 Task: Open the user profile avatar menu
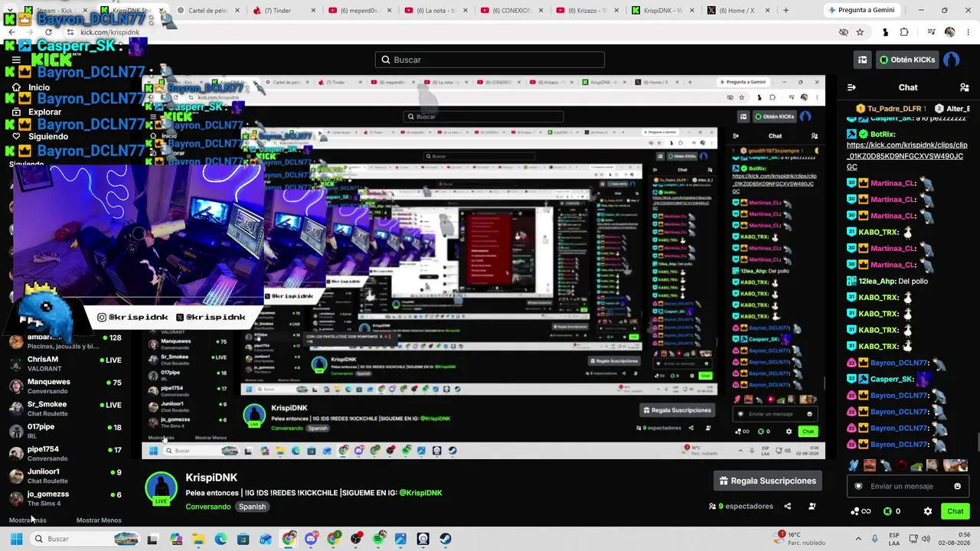click(951, 60)
